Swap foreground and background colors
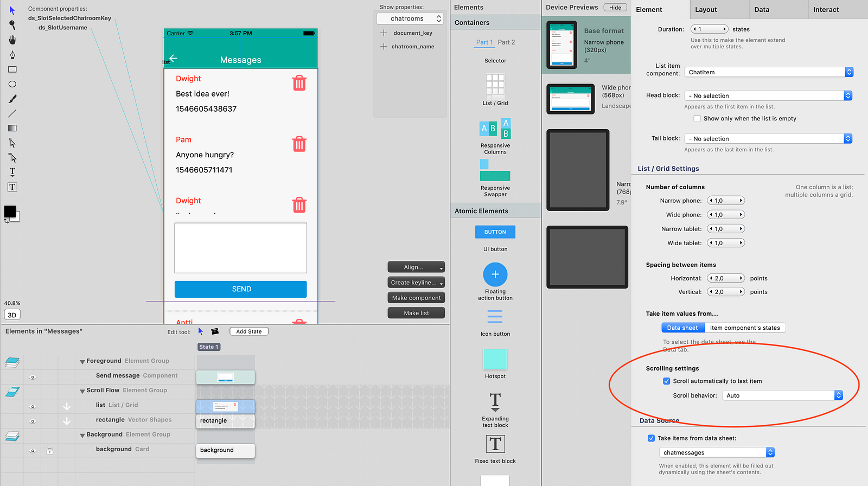This screenshot has width=868, height=486. (x=7, y=221)
